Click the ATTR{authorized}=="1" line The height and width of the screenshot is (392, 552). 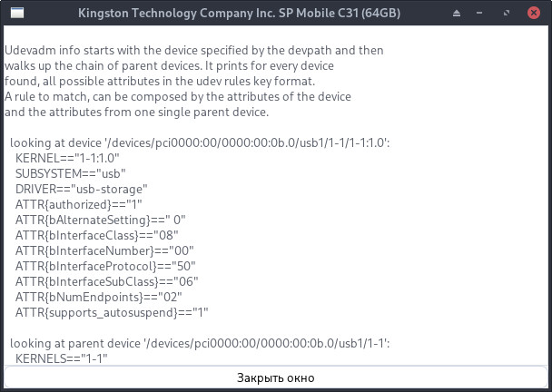pyautogui.click(x=78, y=204)
